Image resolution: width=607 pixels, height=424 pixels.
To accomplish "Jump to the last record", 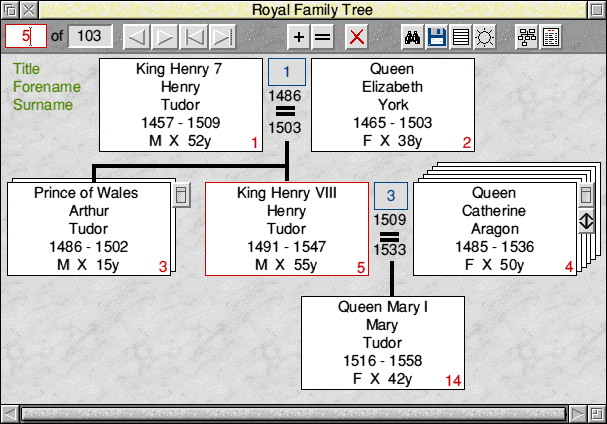I will tap(222, 37).
